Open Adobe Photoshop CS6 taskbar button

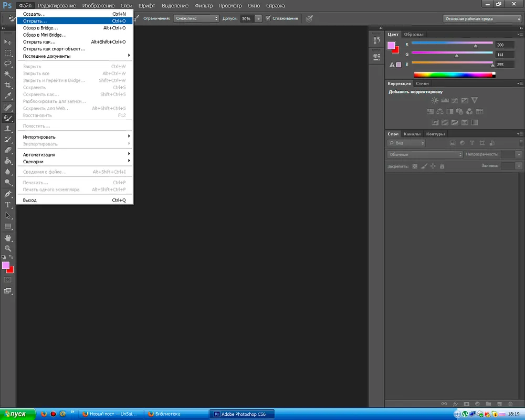click(x=242, y=414)
